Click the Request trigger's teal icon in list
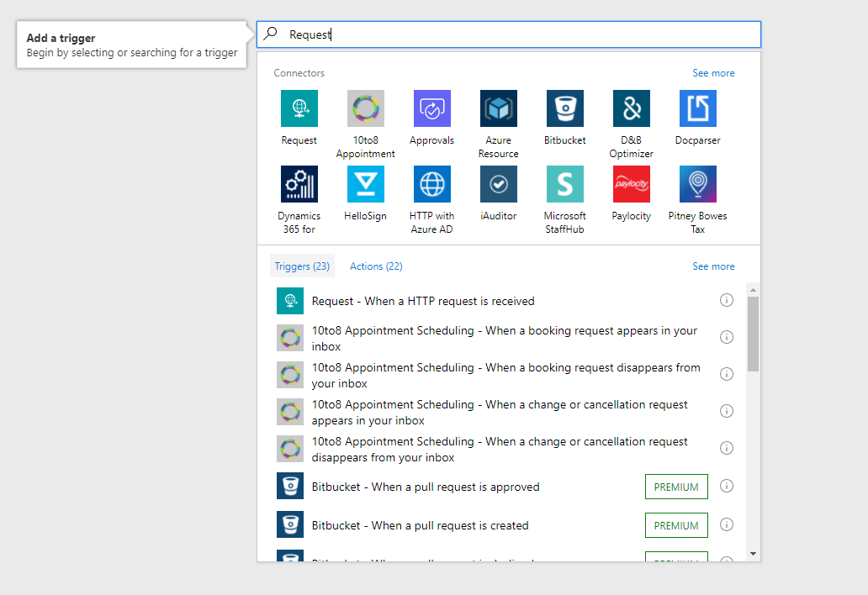This screenshot has height=595, width=868. tap(290, 301)
